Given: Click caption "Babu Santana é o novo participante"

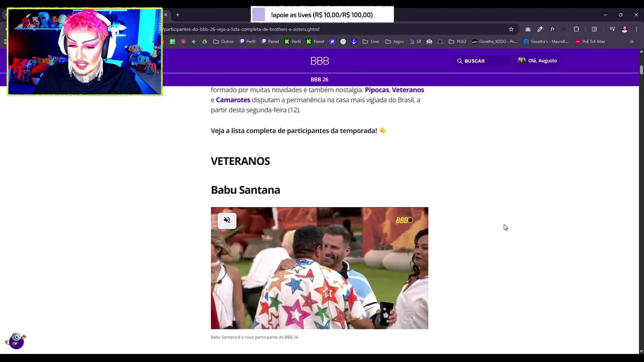Looking at the screenshot, I should [x=254, y=337].
